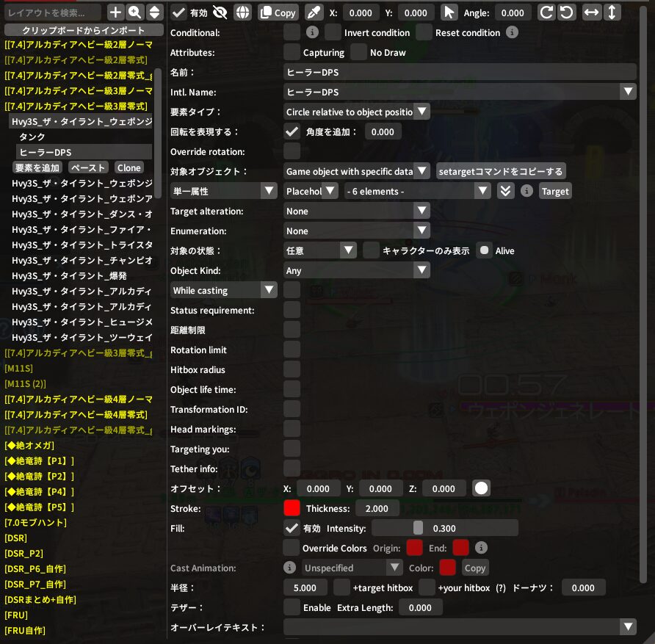Click the clockwise rotate icon

tap(546, 12)
